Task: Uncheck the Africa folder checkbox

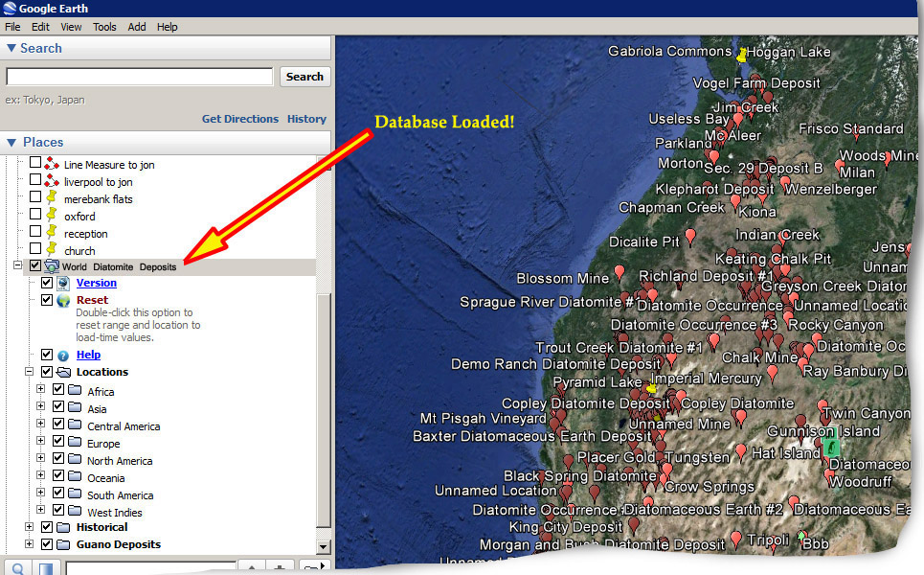Action: tap(58, 389)
